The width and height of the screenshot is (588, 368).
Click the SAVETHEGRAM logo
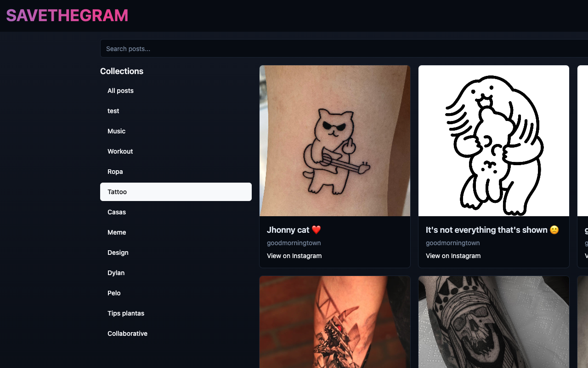[x=67, y=16]
